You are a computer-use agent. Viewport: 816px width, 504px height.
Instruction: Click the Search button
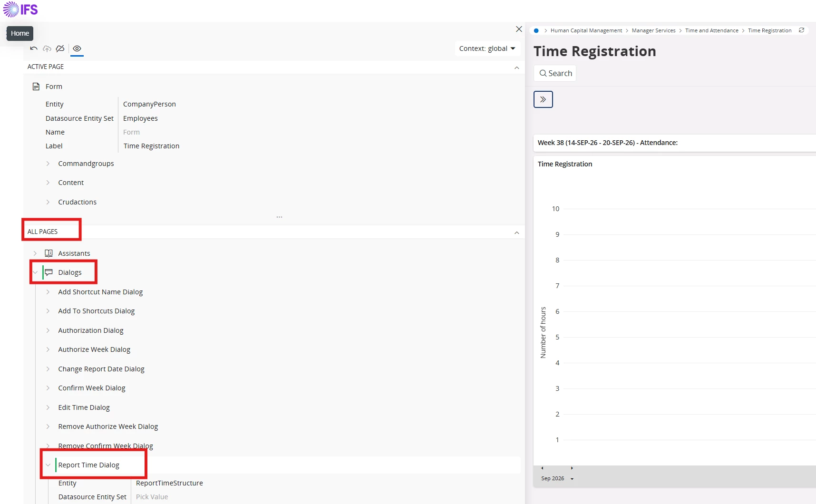(x=555, y=73)
